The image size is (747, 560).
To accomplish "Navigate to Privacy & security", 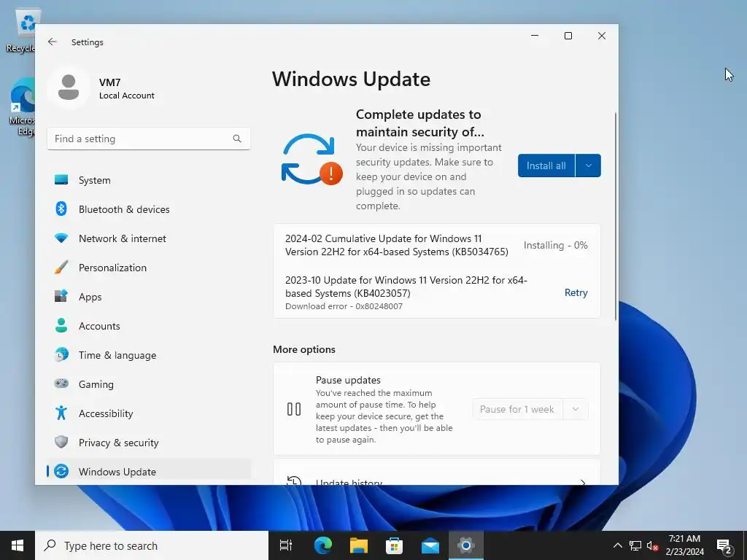I will click(x=149, y=443).
